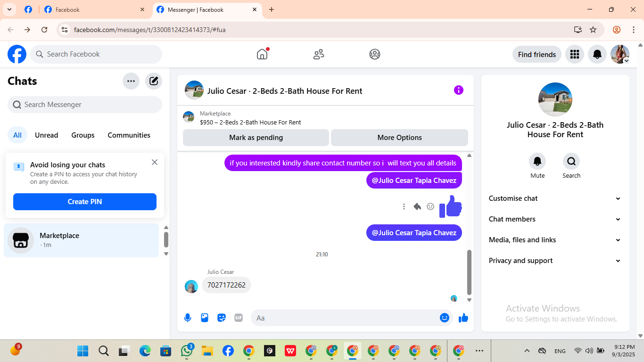Open the Chrome profile icon

pos(617,30)
